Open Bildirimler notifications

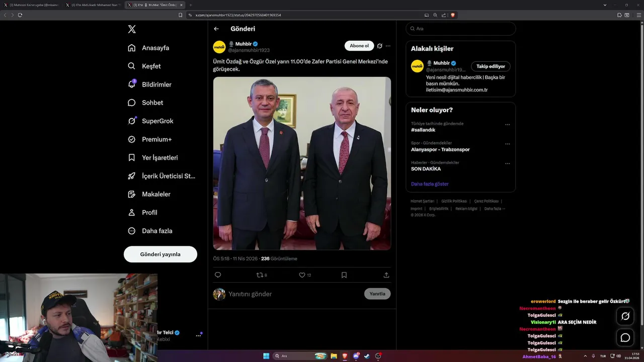(x=149, y=84)
